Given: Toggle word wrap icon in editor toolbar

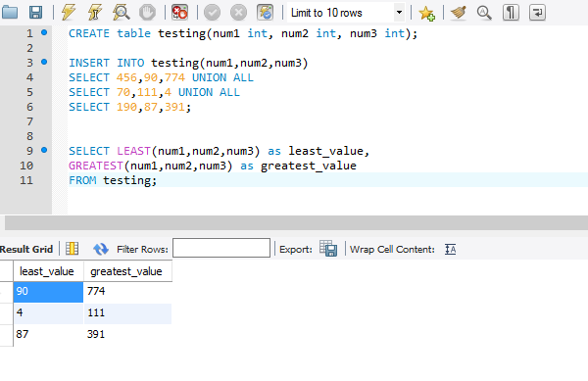Looking at the screenshot, I should click(x=537, y=13).
